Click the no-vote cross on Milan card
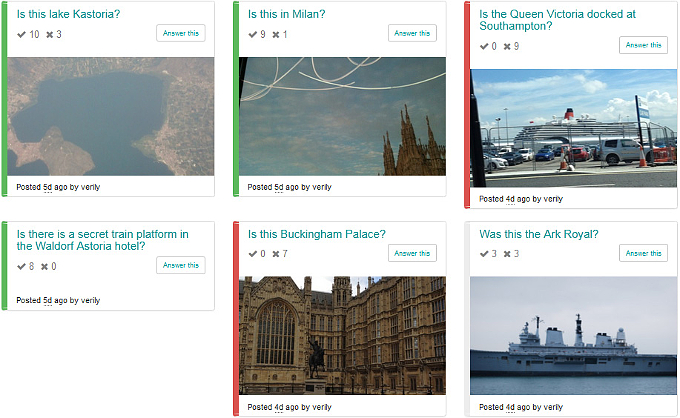Image resolution: width=680 pixels, height=418 pixels. [276, 35]
